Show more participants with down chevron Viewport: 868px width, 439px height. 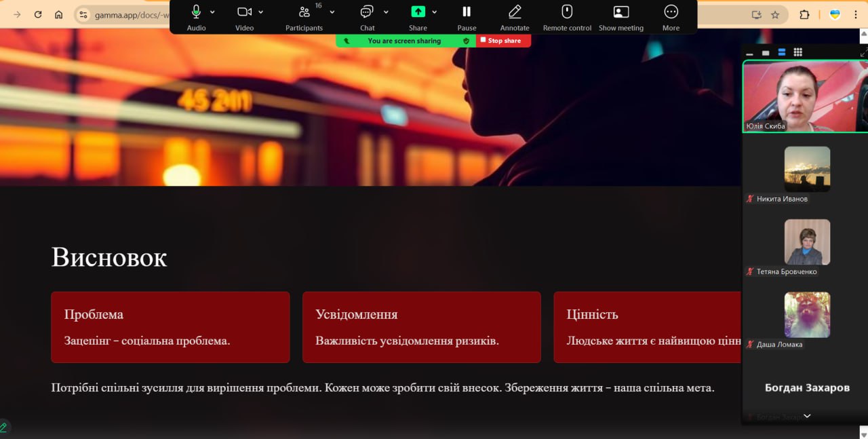pyautogui.click(x=807, y=416)
